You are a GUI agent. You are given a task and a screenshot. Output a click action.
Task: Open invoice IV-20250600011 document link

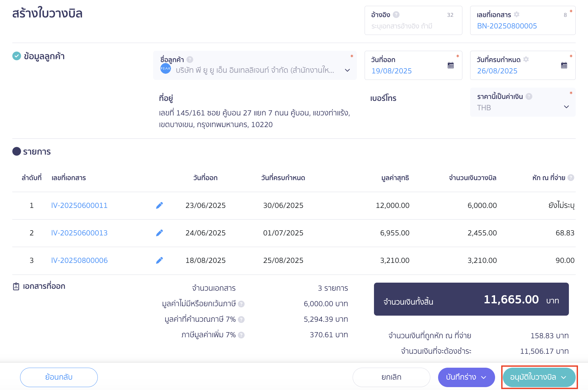(79, 205)
